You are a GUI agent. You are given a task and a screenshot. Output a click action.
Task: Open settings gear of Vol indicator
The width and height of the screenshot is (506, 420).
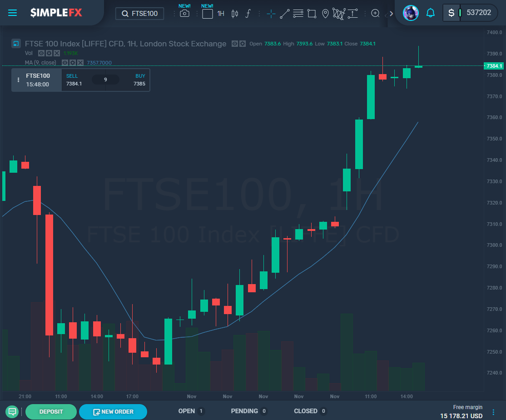(x=49, y=53)
